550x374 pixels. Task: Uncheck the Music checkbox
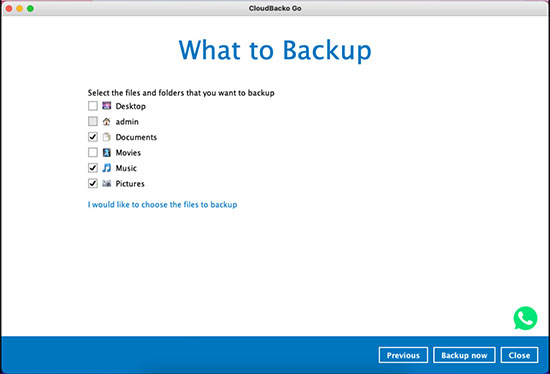(93, 168)
